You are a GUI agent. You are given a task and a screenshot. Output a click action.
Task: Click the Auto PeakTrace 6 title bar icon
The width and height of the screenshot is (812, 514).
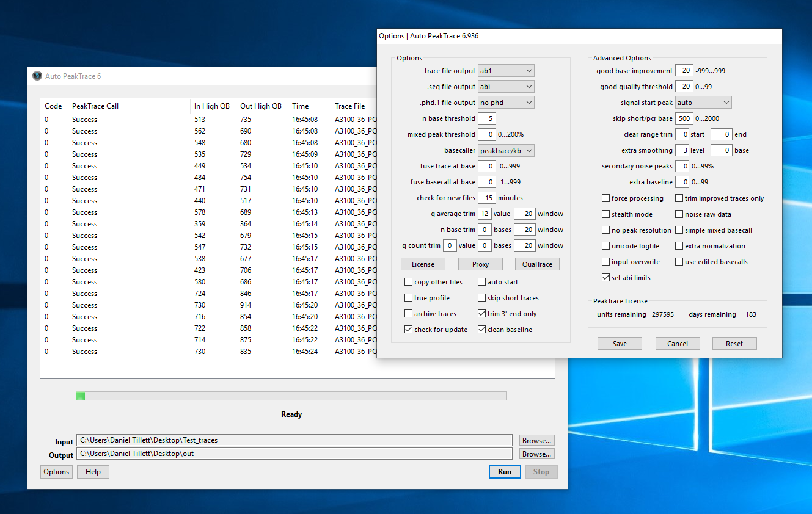coord(37,76)
